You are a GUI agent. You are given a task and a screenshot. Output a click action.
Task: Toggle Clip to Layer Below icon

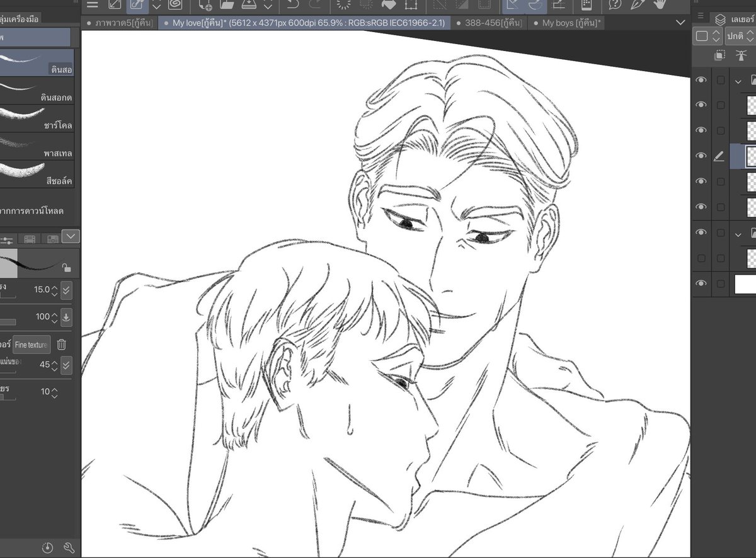tap(719, 56)
